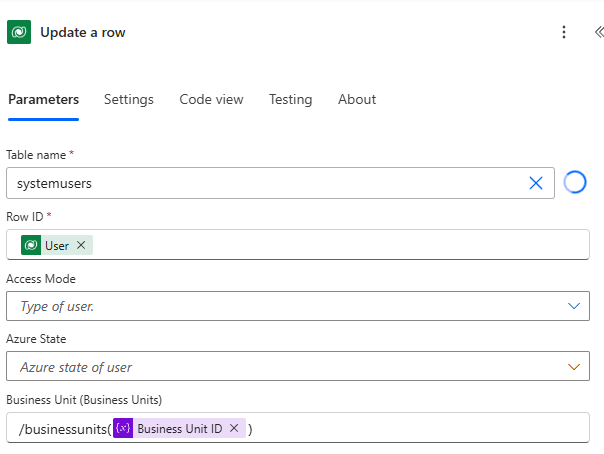Switch to the Code view tab
This screenshot has height=454, width=604.
point(211,99)
